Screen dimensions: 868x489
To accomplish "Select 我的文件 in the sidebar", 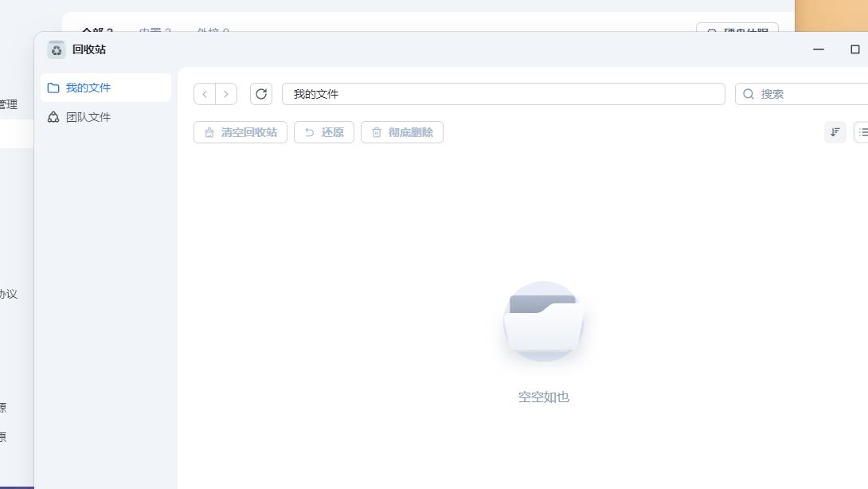I will tap(106, 88).
